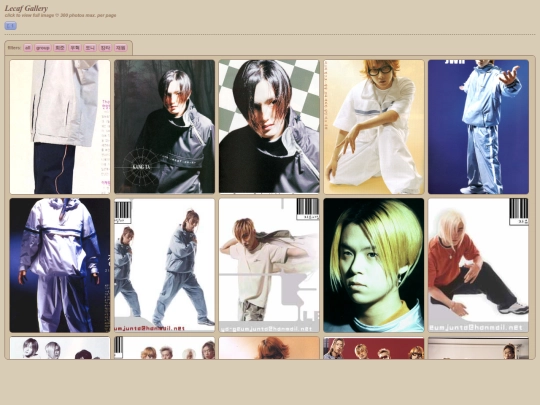The image size is (540, 405).
Task: Select the 'all' filter button
Action: coord(28,48)
